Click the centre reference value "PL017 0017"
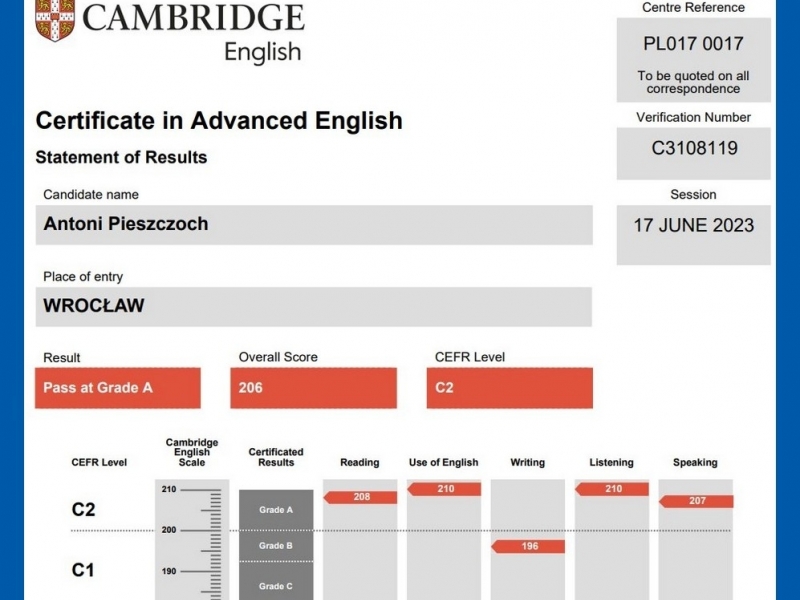This screenshot has width=800, height=600. (x=693, y=44)
